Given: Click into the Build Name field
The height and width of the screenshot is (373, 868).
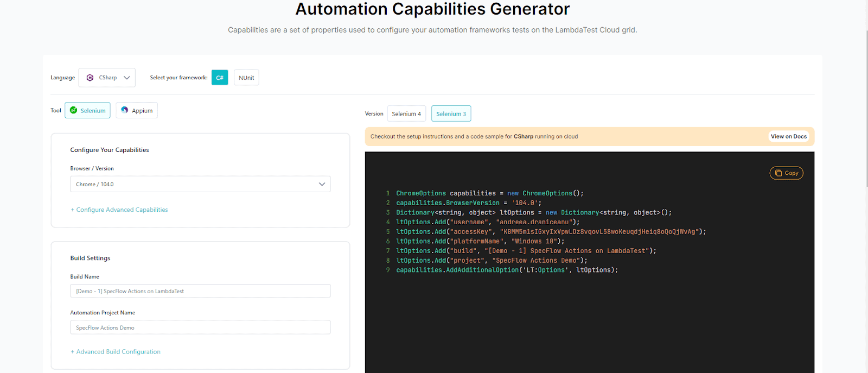Looking at the screenshot, I should (x=200, y=291).
